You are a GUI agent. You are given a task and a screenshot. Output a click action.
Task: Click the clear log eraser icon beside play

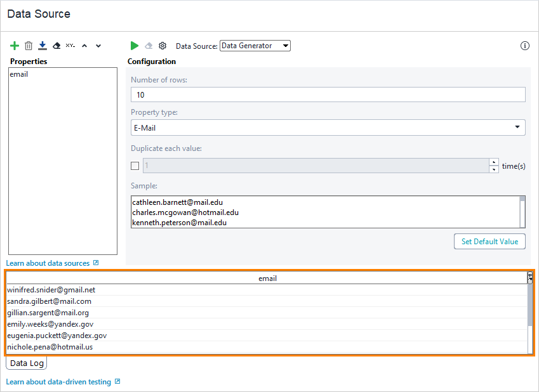point(148,45)
